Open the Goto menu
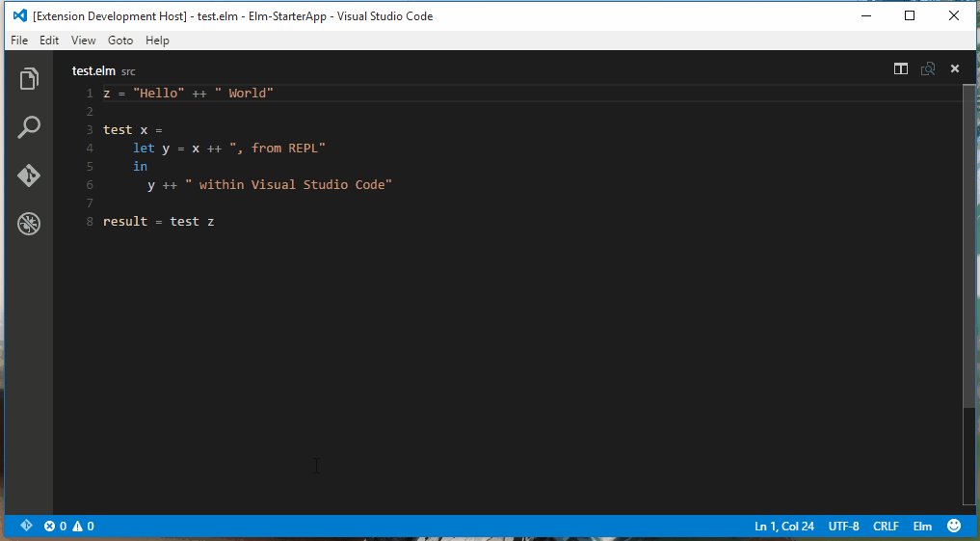Image resolution: width=980 pixels, height=541 pixels. pos(120,41)
